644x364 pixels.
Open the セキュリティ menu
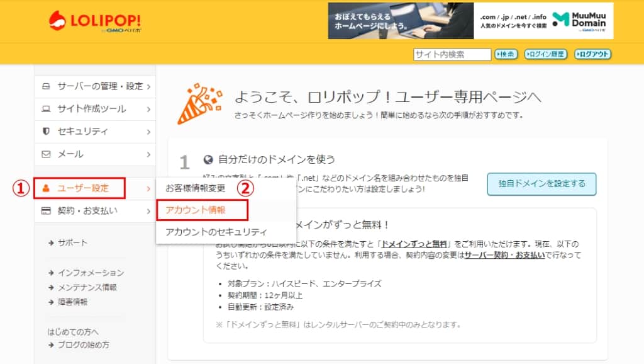pyautogui.click(x=96, y=132)
